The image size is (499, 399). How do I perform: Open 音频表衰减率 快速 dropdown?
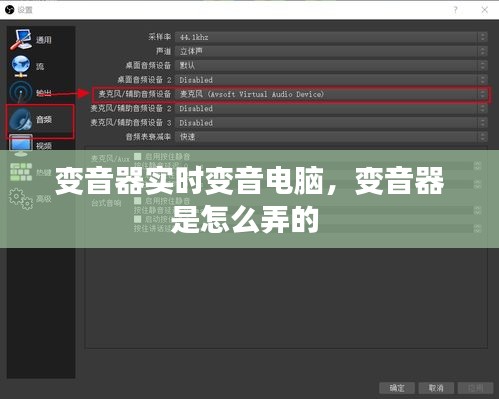point(331,137)
